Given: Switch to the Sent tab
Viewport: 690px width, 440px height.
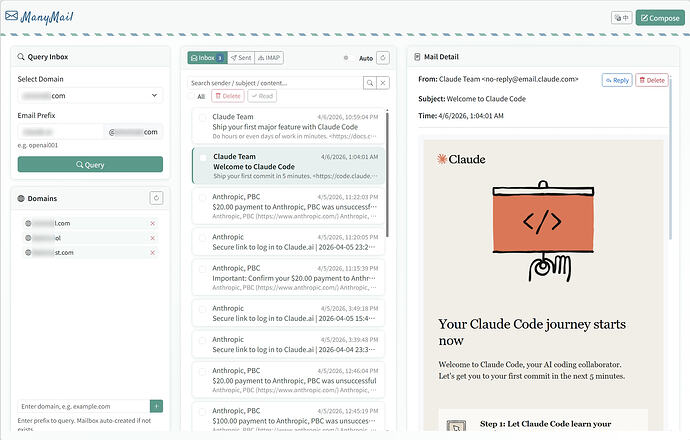Looking at the screenshot, I should tap(241, 58).
